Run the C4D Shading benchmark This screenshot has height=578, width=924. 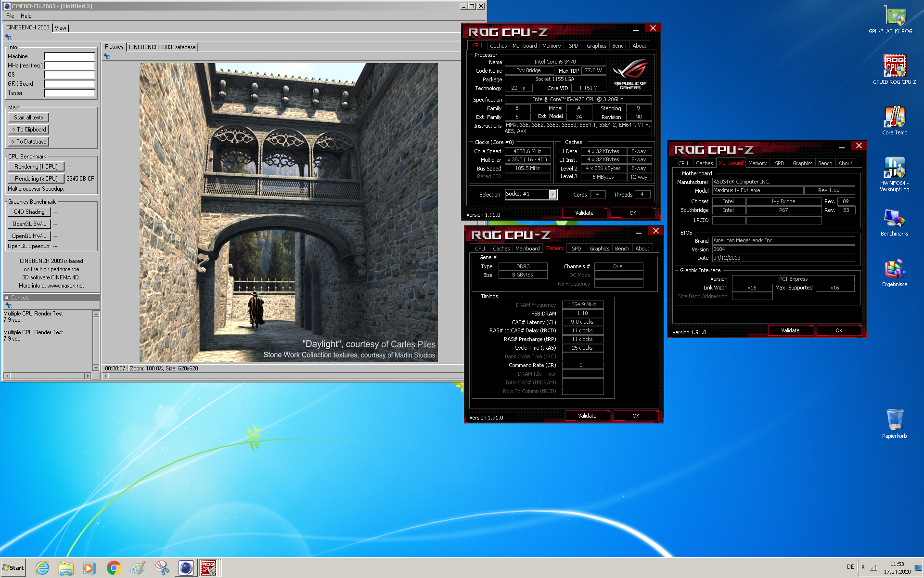coord(29,212)
